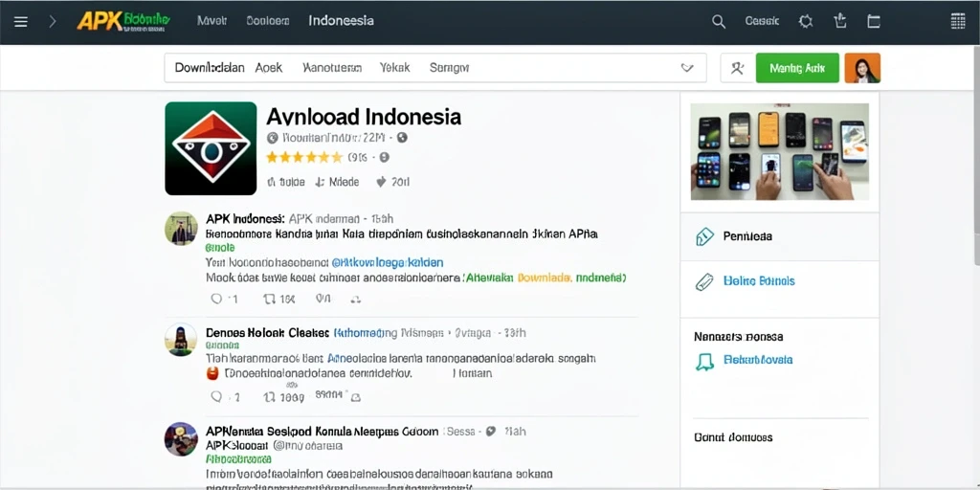
Task: Open the search magnifier in the top bar
Action: (x=719, y=22)
